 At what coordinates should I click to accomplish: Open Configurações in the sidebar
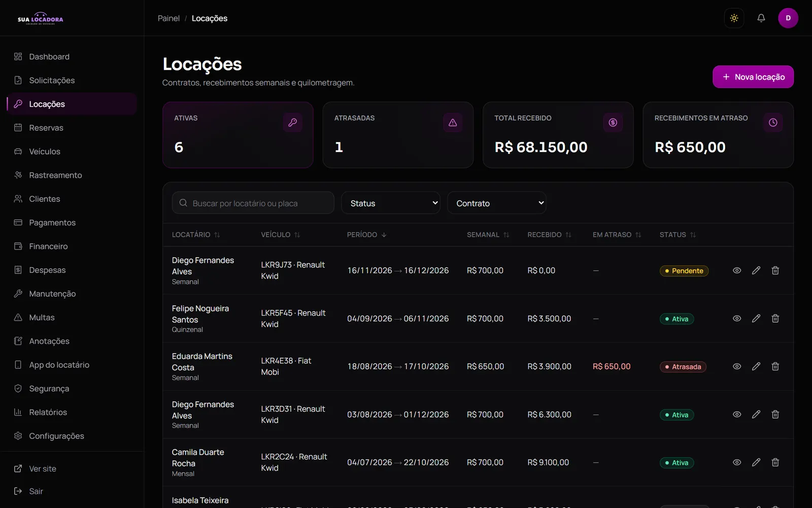tap(72, 436)
